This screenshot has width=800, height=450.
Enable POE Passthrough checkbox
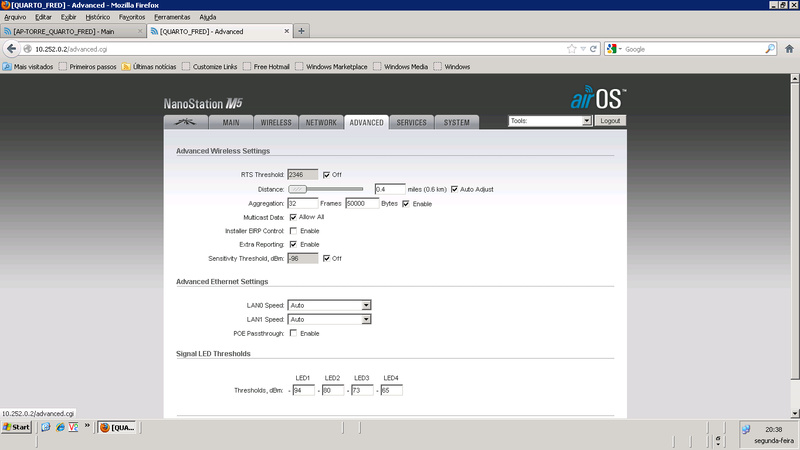(293, 333)
